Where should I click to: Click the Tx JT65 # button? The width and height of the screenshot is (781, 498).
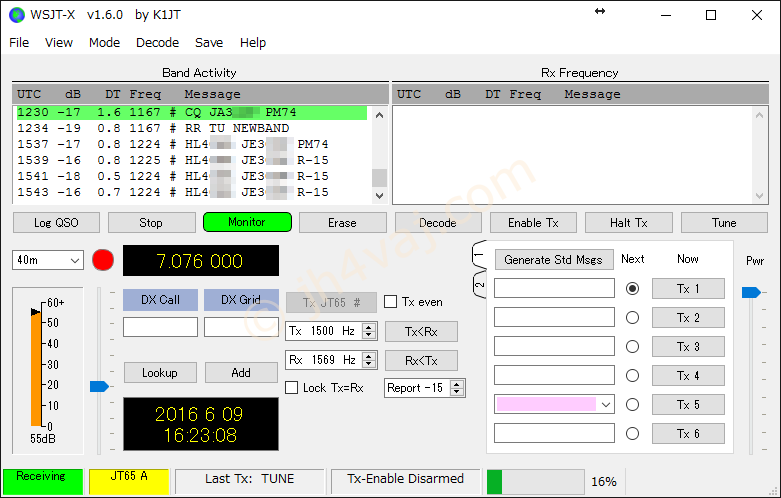pyautogui.click(x=331, y=302)
